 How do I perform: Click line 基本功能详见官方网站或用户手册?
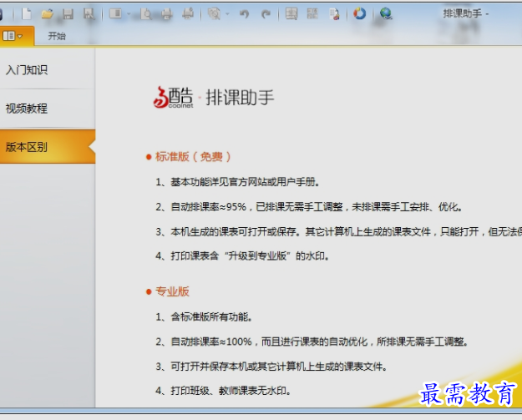pyautogui.click(x=238, y=182)
